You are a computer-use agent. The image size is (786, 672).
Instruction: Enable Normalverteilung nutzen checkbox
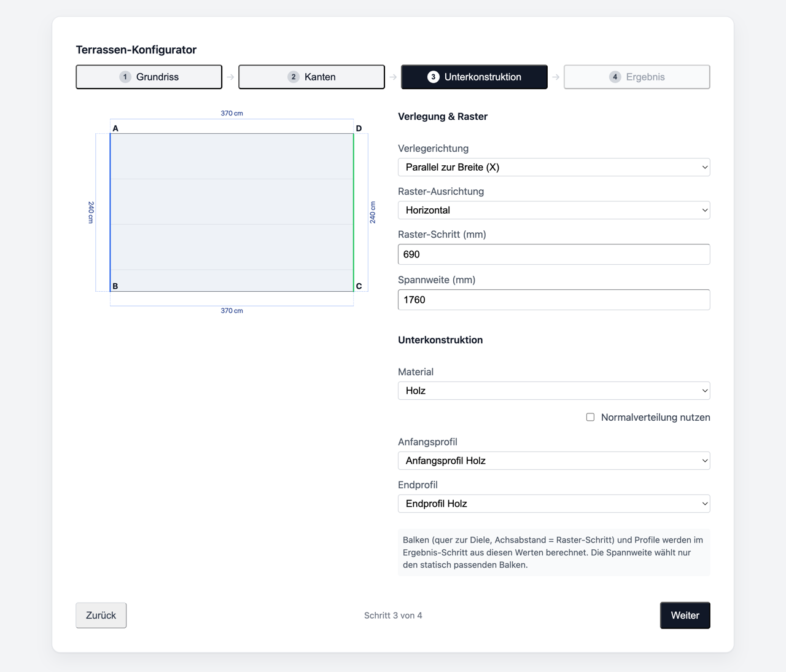click(x=590, y=417)
